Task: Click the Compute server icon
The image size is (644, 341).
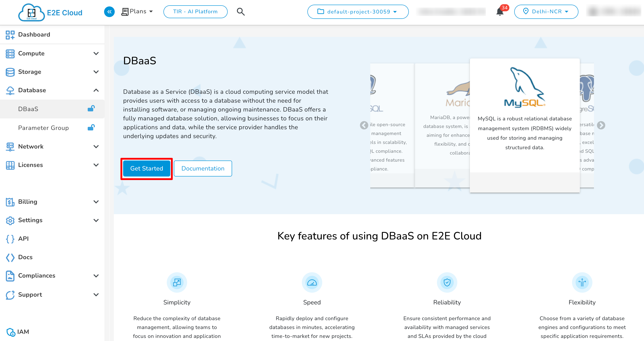Action: point(10,54)
